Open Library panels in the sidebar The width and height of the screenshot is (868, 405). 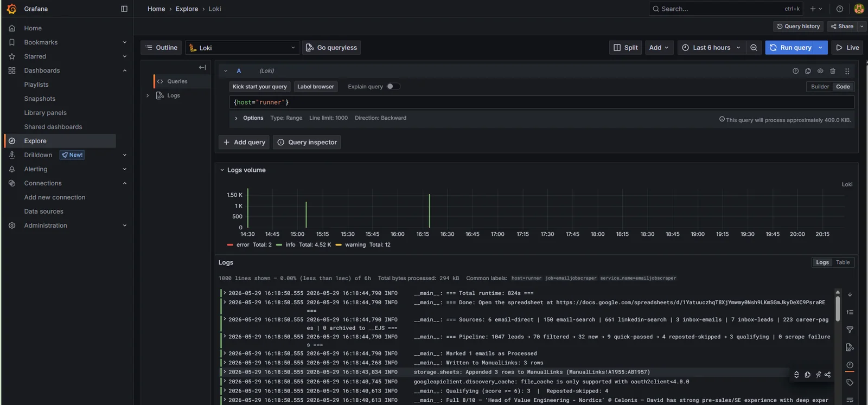coord(46,113)
